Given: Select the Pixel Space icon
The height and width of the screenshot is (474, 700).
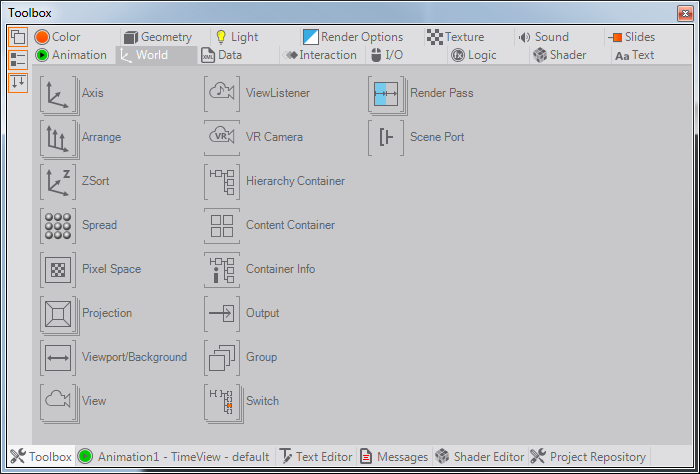Looking at the screenshot, I should tap(58, 270).
